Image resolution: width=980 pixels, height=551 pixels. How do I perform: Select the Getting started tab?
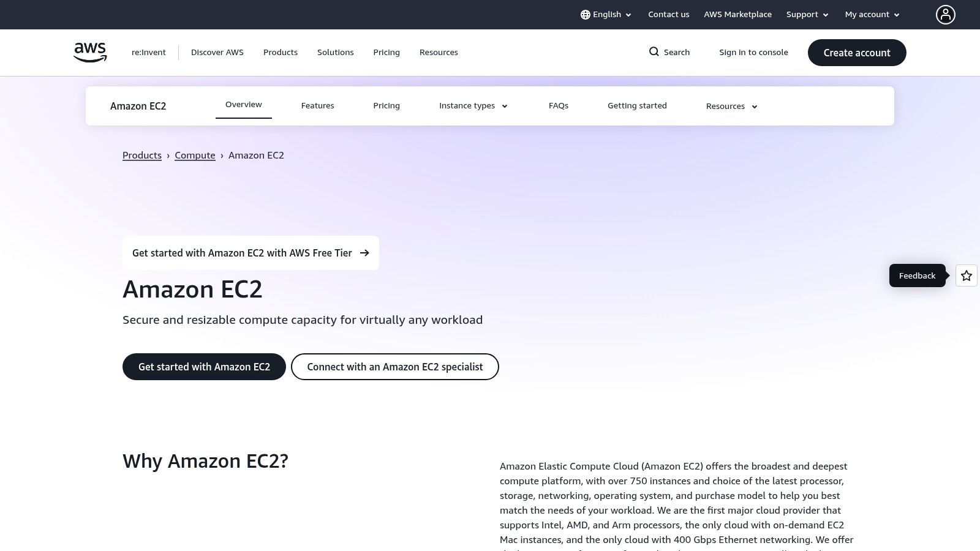[x=637, y=105]
